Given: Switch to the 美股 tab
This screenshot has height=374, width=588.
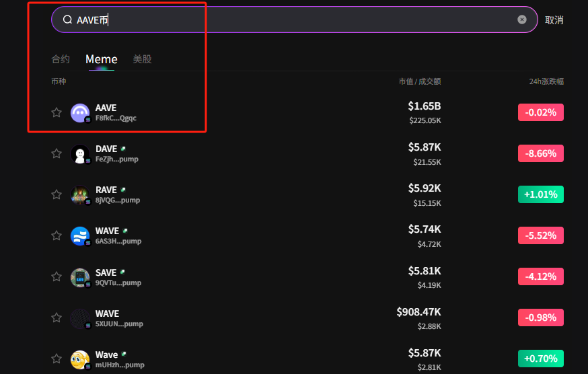Looking at the screenshot, I should point(142,59).
